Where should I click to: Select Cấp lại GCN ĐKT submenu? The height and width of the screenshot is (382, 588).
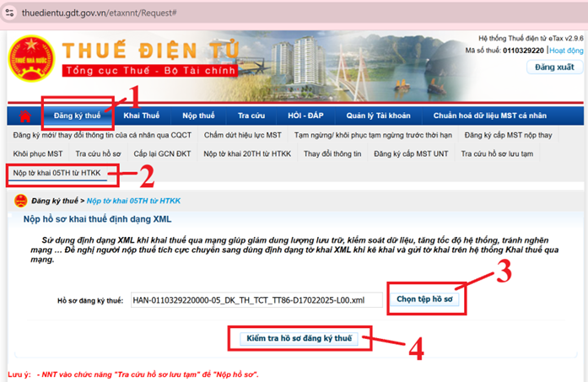(162, 153)
